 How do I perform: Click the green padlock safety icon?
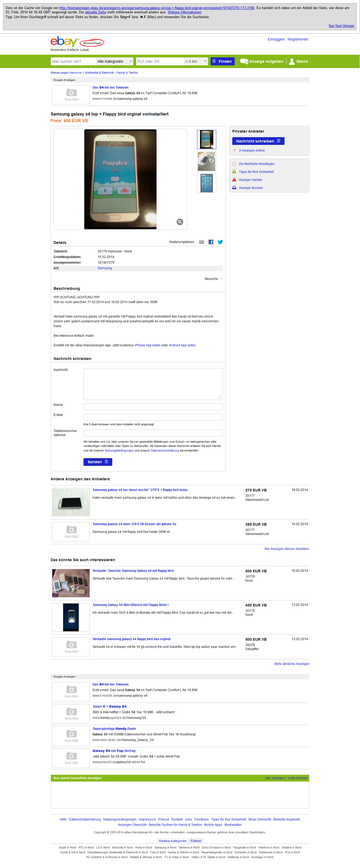click(234, 172)
